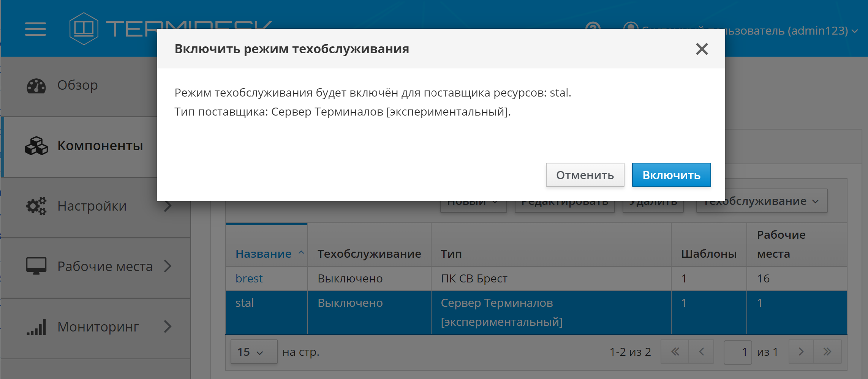
Task: Click the Компоненты cubes icon
Action: click(x=36, y=146)
